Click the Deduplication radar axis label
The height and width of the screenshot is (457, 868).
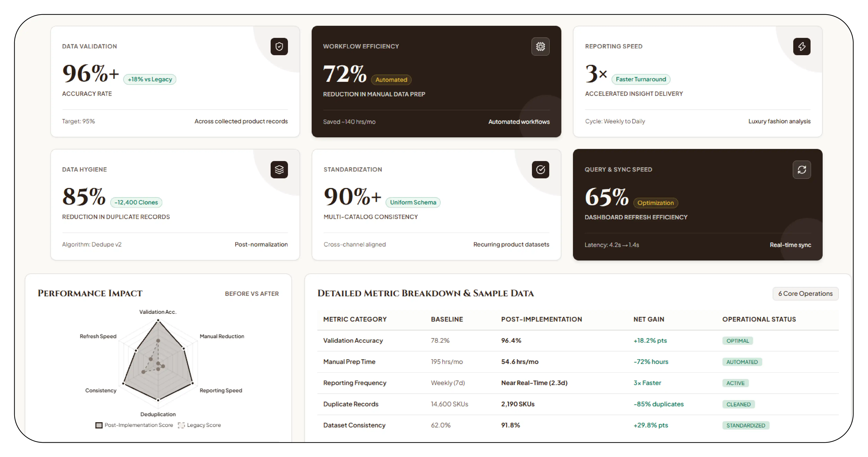pyautogui.click(x=158, y=414)
